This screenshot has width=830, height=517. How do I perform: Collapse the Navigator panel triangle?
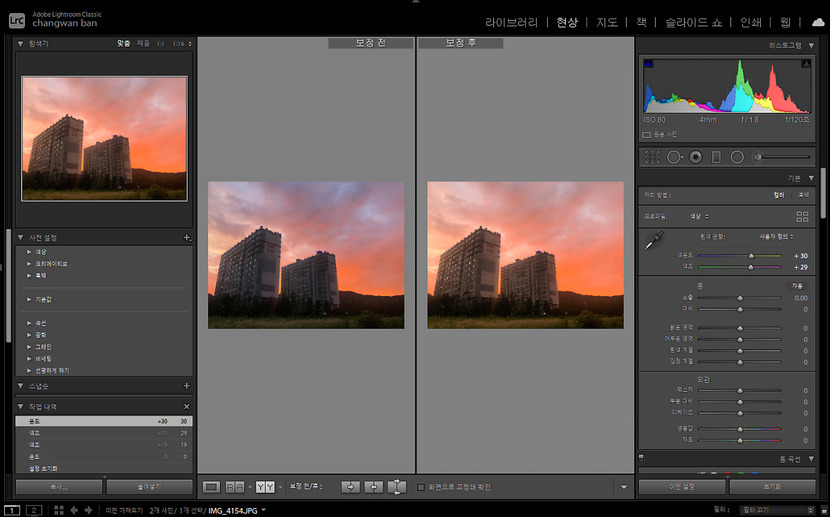tap(20, 44)
